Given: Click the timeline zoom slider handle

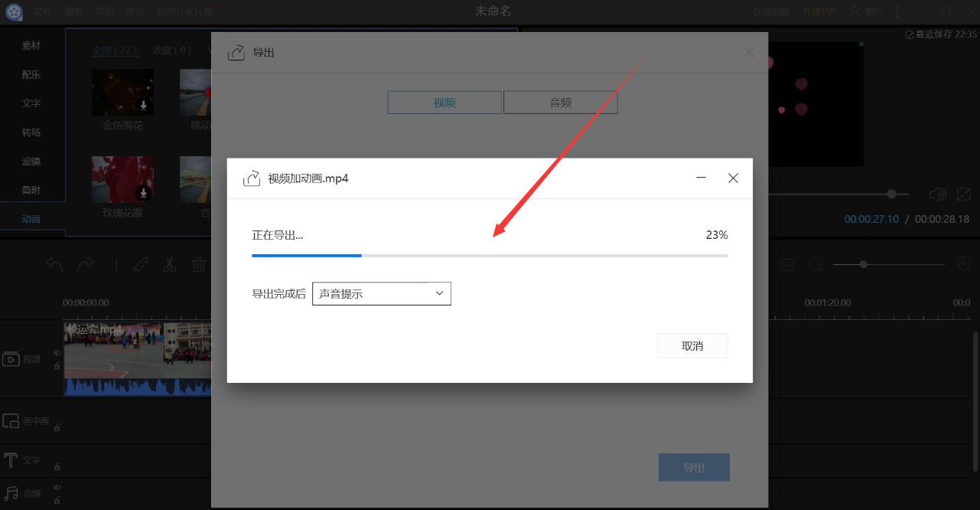Looking at the screenshot, I should [864, 264].
